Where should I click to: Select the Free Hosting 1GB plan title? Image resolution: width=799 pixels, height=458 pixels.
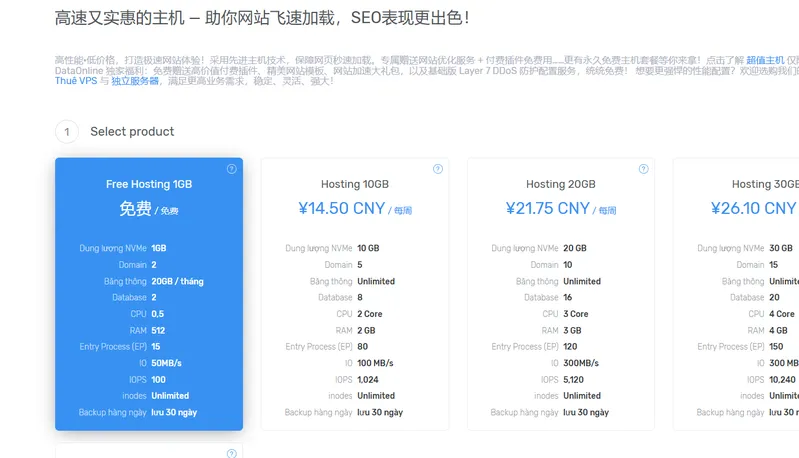pyautogui.click(x=149, y=184)
